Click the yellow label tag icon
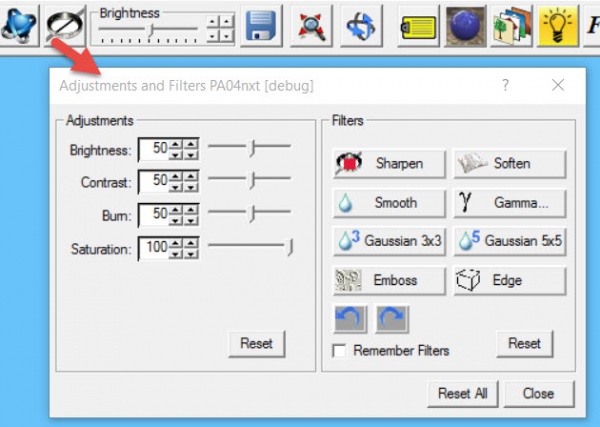Screen dimensions: 600x427 tap(418, 26)
